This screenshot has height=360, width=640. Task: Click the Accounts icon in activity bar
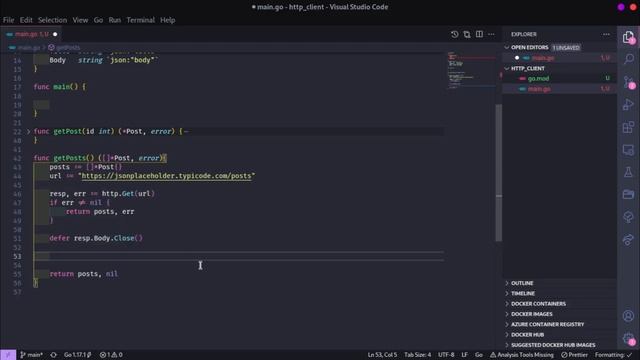pyautogui.click(x=628, y=316)
